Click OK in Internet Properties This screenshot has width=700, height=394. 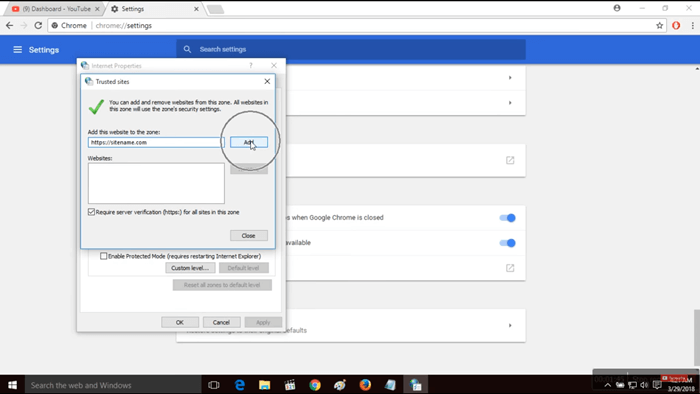(180, 322)
